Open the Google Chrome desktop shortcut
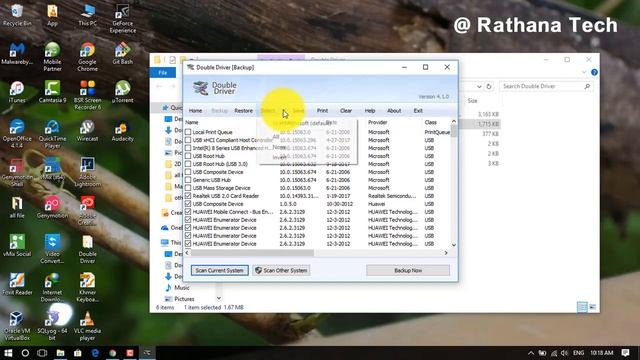Screen dimensions: 640x360 87,57
